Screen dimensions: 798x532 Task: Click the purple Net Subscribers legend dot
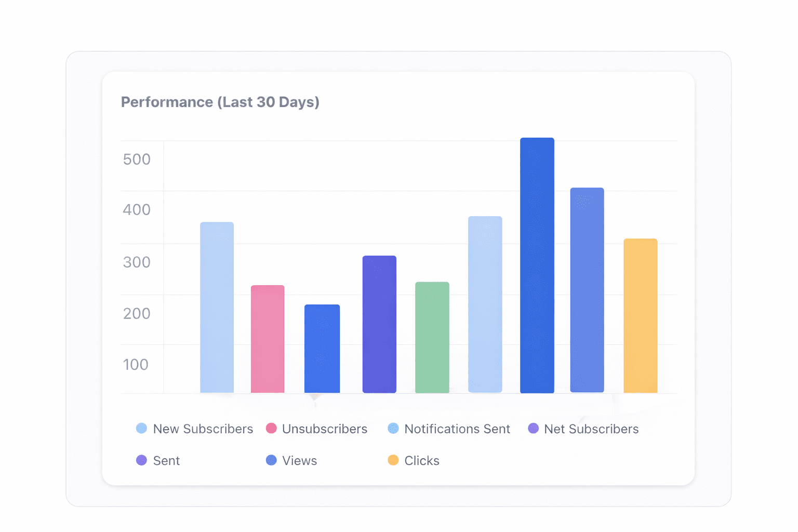coord(533,429)
